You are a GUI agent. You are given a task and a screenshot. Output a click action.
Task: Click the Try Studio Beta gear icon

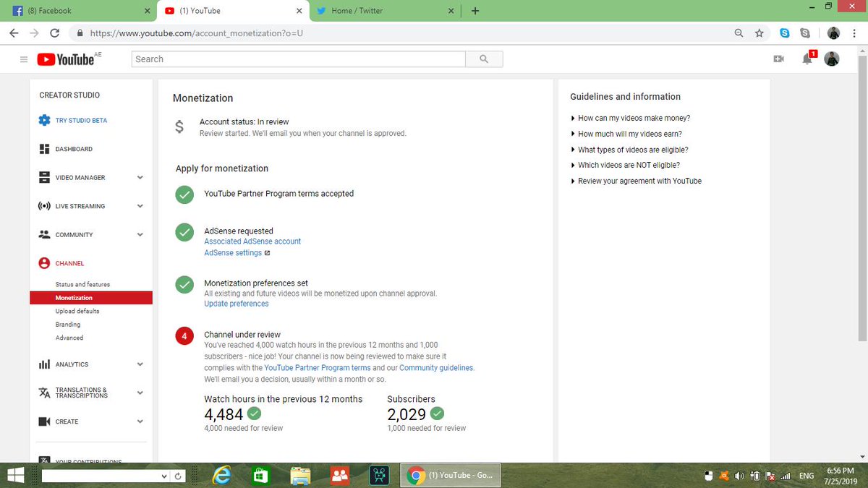pos(44,120)
